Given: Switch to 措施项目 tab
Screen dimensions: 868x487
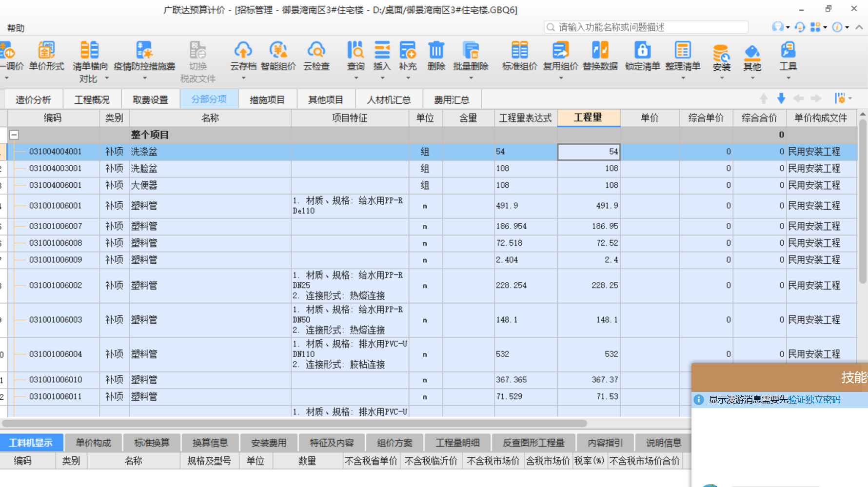Looking at the screenshot, I should (267, 100).
